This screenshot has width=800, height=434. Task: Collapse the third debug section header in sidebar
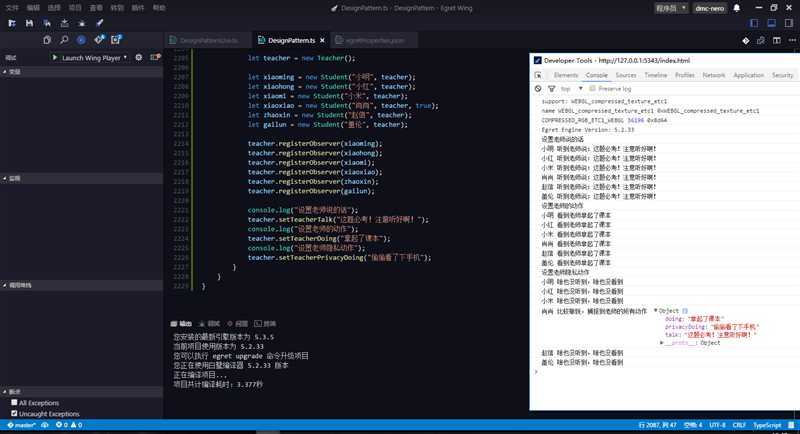pyautogui.click(x=82, y=285)
